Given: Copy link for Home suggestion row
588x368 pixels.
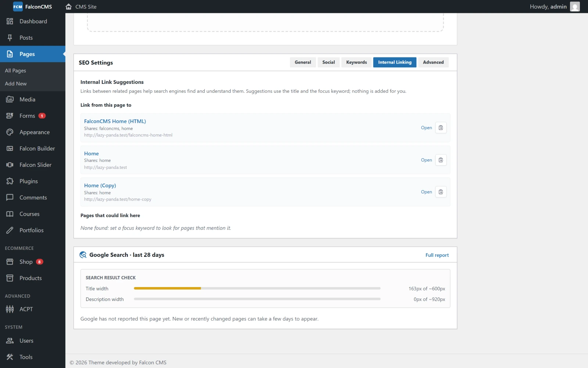Looking at the screenshot, I should coord(441,160).
